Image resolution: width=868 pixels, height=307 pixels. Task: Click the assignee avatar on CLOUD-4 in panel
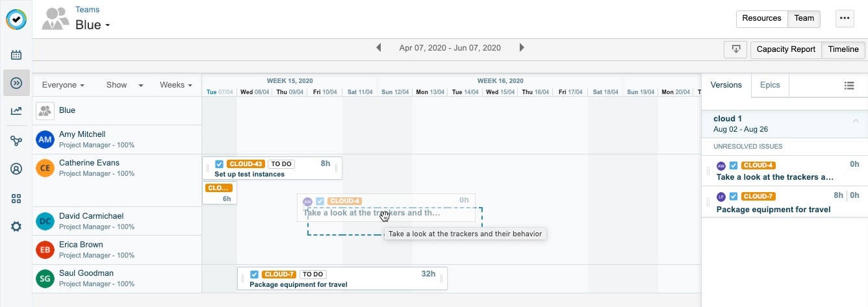pyautogui.click(x=721, y=166)
